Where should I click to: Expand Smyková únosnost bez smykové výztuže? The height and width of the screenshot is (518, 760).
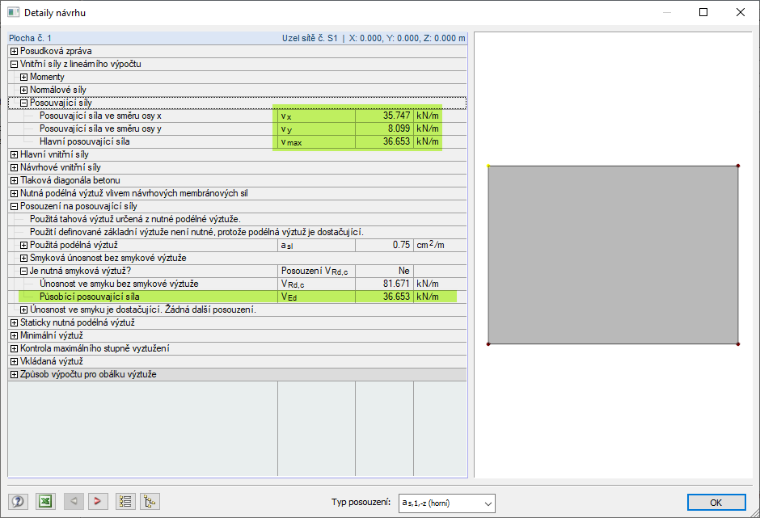click(x=24, y=258)
